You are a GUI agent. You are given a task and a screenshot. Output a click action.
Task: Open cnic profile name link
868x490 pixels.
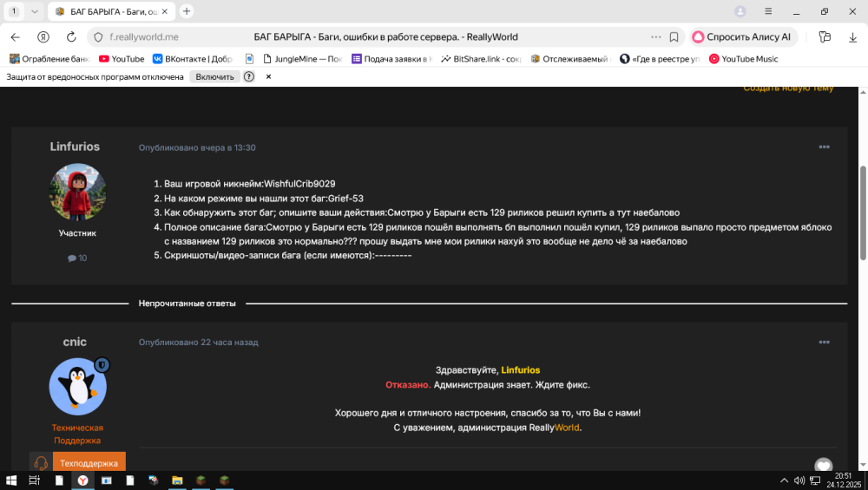[75, 342]
